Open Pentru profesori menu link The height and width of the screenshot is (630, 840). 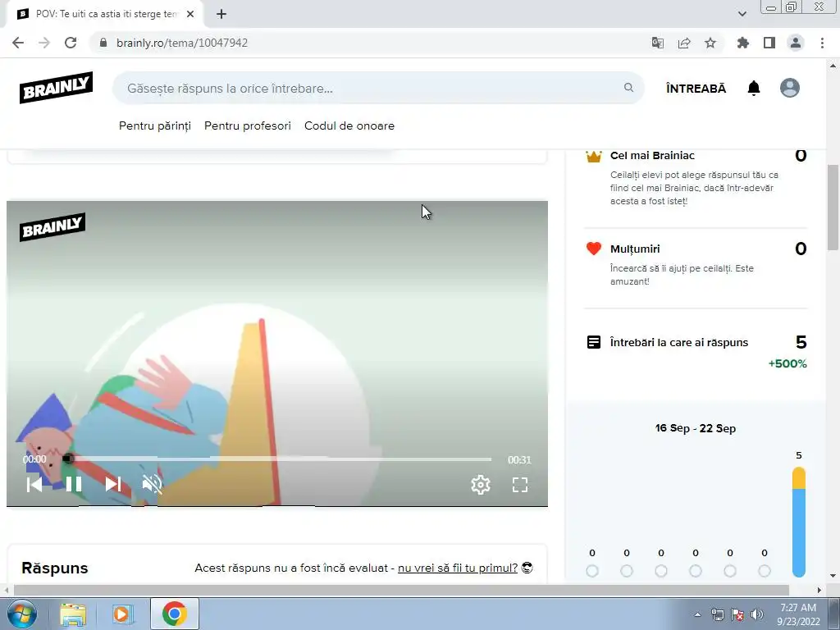click(x=248, y=126)
